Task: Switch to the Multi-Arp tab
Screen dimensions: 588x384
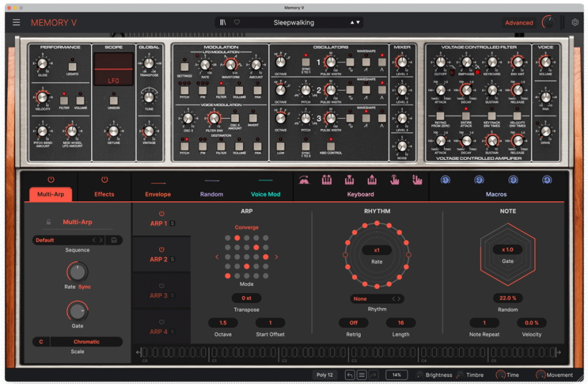Action: click(x=51, y=194)
